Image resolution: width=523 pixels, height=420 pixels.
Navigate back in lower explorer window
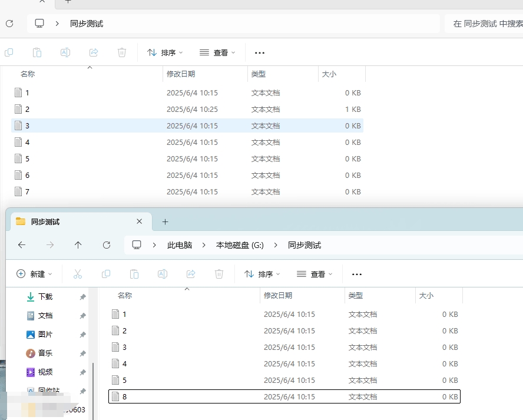point(22,245)
